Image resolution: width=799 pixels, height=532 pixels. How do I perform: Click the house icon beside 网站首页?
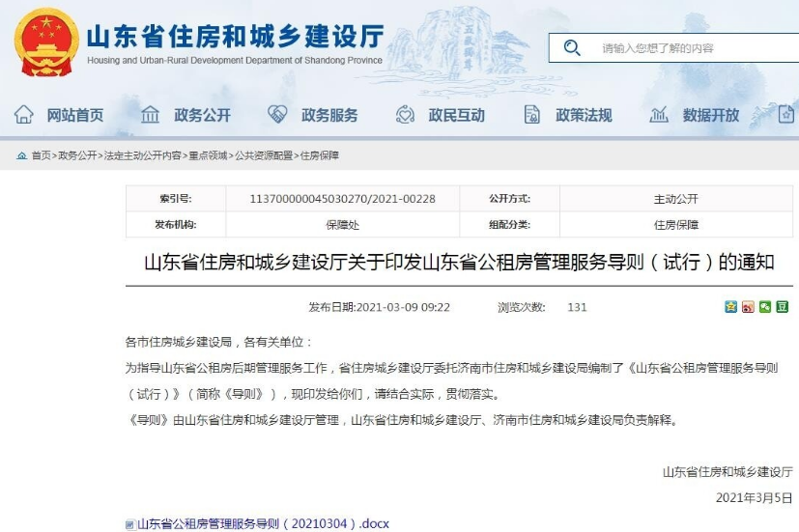click(23, 115)
